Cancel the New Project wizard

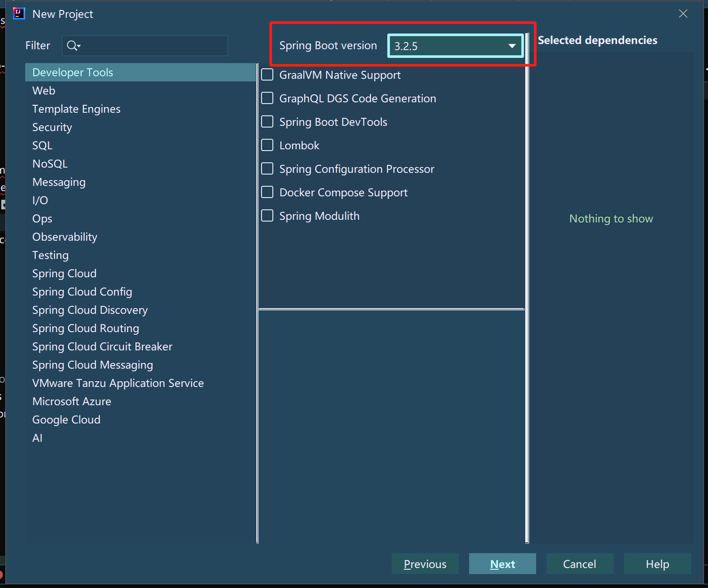tap(580, 564)
